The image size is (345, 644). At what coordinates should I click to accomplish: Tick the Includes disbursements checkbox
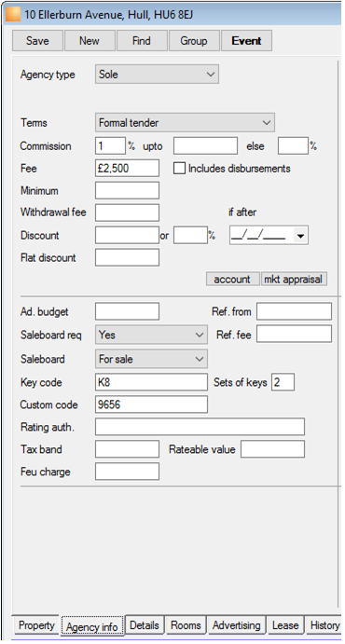click(179, 169)
